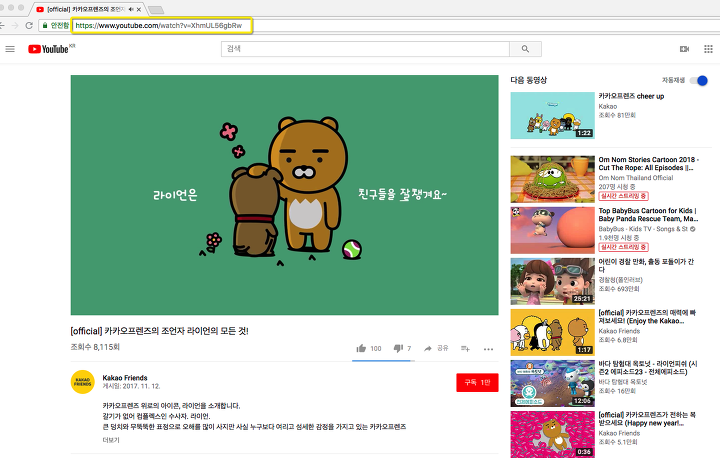Open Om Nom Stories Cartoon thumbnail
720x460 pixels.
coord(552,179)
